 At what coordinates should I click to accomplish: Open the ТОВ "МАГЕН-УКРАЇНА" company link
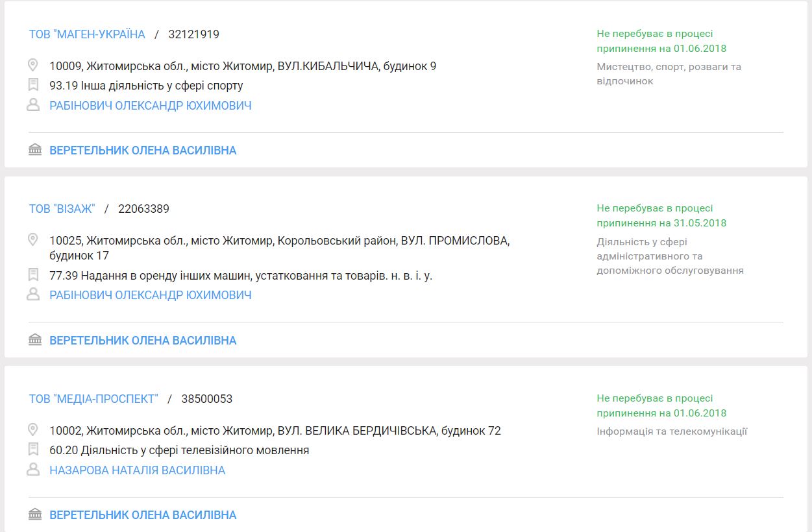pyautogui.click(x=87, y=34)
